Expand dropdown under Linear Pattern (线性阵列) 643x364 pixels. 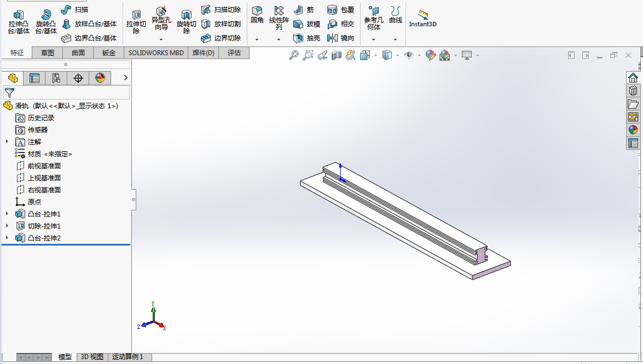click(279, 40)
